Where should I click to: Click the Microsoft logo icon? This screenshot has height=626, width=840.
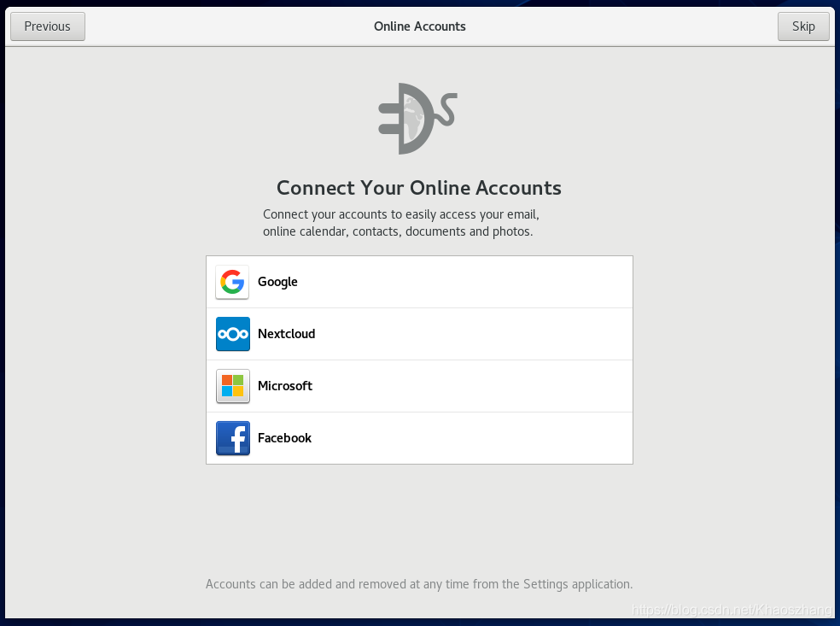(232, 386)
